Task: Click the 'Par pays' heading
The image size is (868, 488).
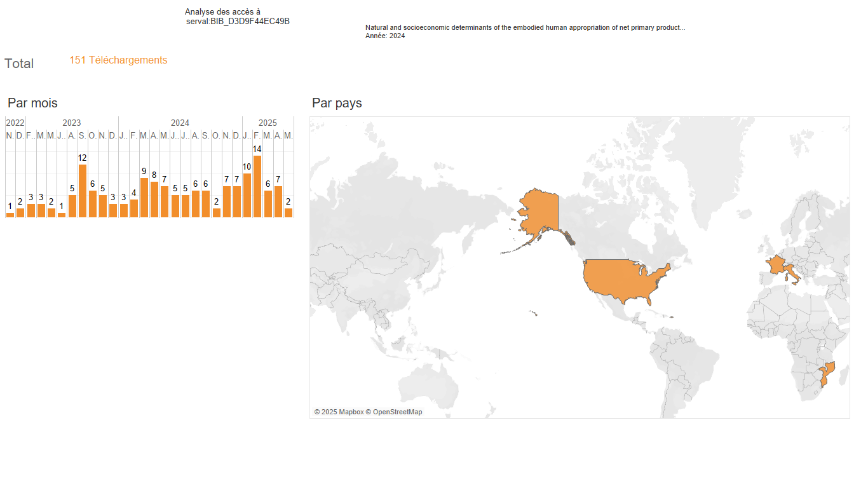Action: point(337,103)
